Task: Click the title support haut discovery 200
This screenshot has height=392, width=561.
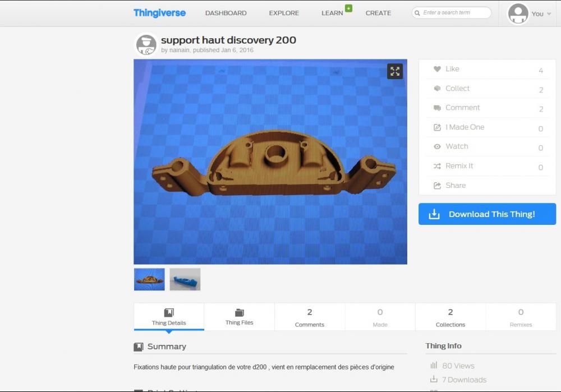Action: click(229, 40)
